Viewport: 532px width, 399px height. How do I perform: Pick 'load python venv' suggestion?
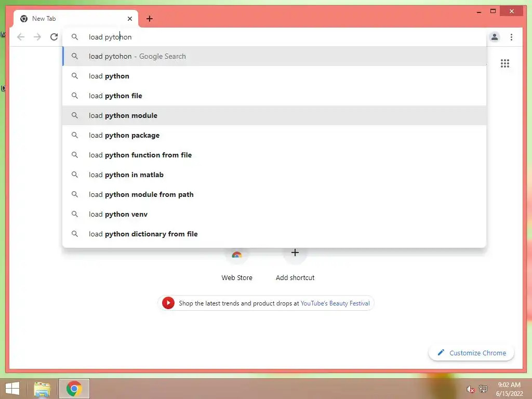point(274,214)
